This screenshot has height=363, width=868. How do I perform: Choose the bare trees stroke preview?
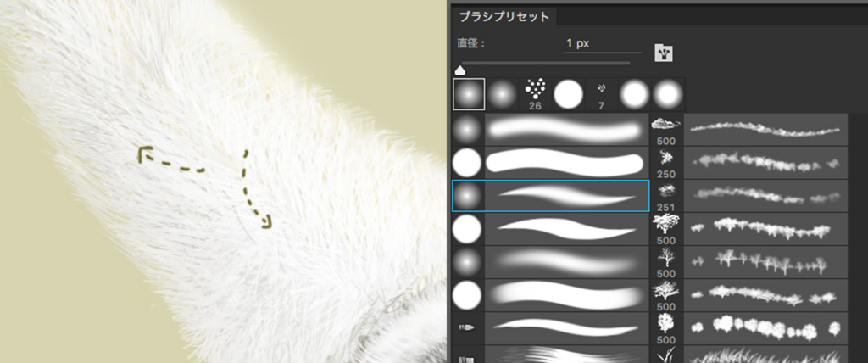point(765,262)
